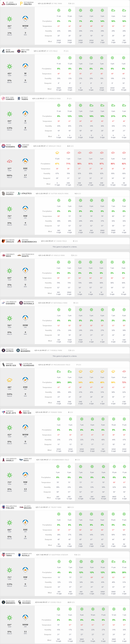This screenshot has height=644, width=130.
Task: Click the Chicago Cubs logo
Action: (x=20, y=146)
